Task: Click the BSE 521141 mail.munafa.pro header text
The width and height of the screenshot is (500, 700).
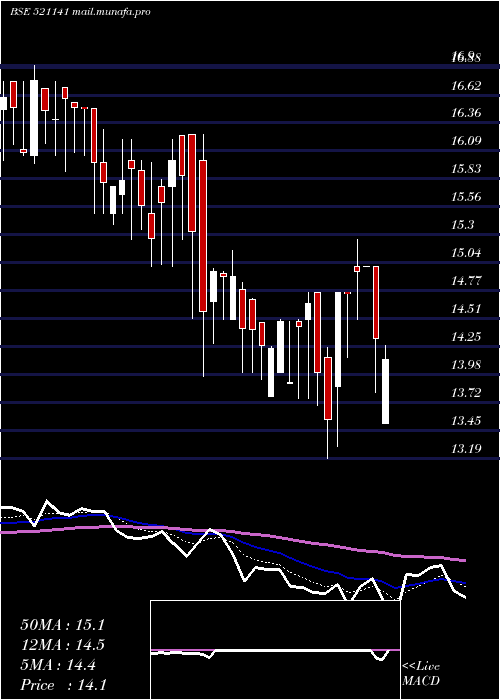Action: pos(80,12)
